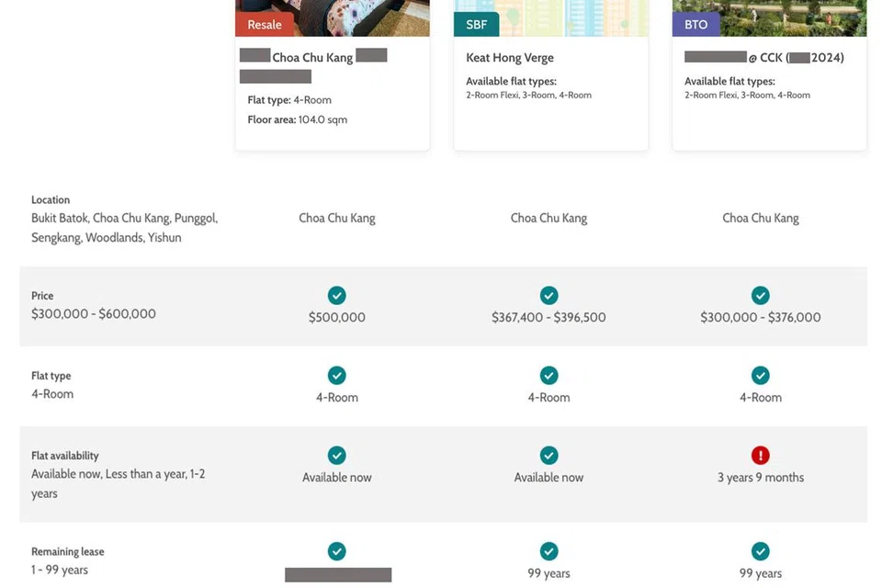The width and height of the screenshot is (882, 588).
Task: Click the Resale Remaining lease check icon
Action: 337,551
